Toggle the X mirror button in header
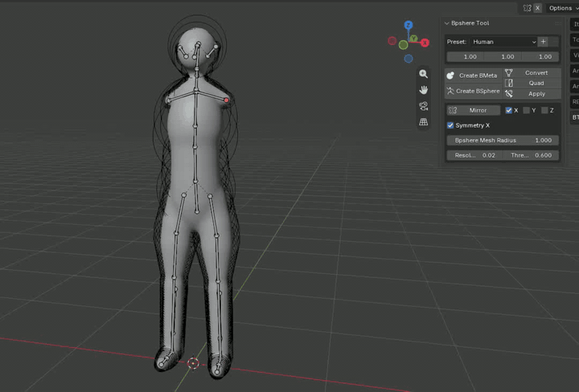The image size is (579, 392). 538,8
